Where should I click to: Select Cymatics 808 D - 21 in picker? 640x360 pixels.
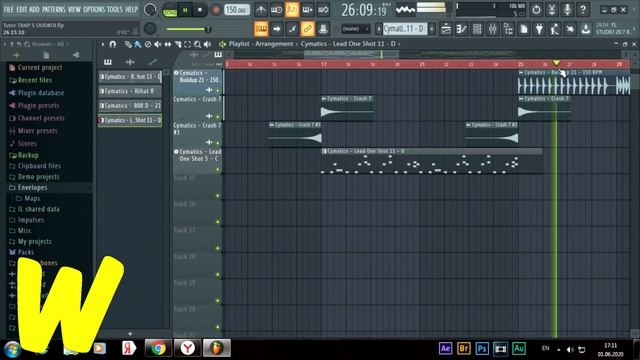[x=130, y=106]
